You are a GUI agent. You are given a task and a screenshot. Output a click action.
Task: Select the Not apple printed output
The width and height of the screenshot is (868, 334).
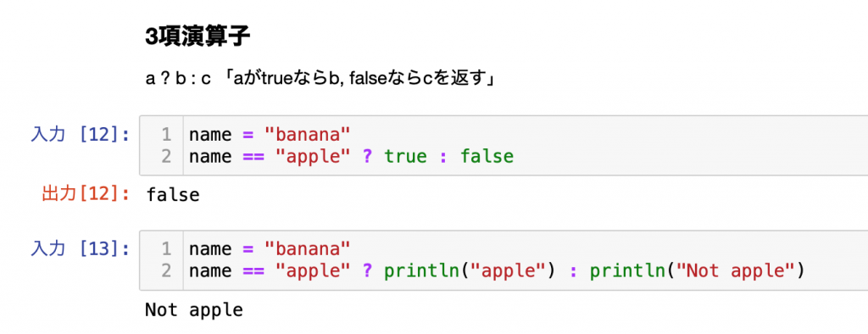[x=194, y=309]
